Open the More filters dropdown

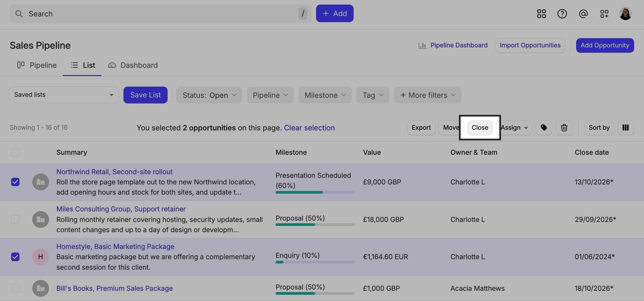coord(427,95)
